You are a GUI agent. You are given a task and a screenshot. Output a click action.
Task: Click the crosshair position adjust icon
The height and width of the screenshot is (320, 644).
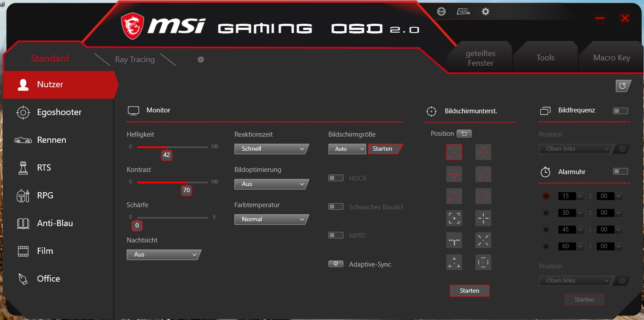pos(464,134)
